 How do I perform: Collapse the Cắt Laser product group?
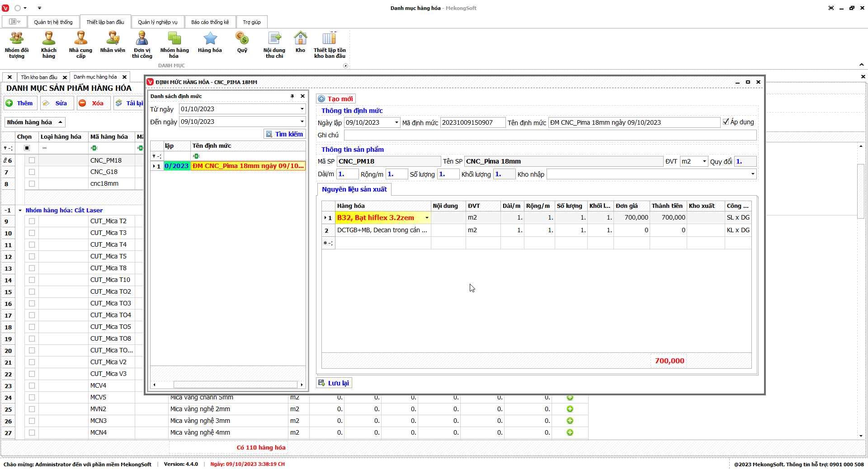coord(20,211)
